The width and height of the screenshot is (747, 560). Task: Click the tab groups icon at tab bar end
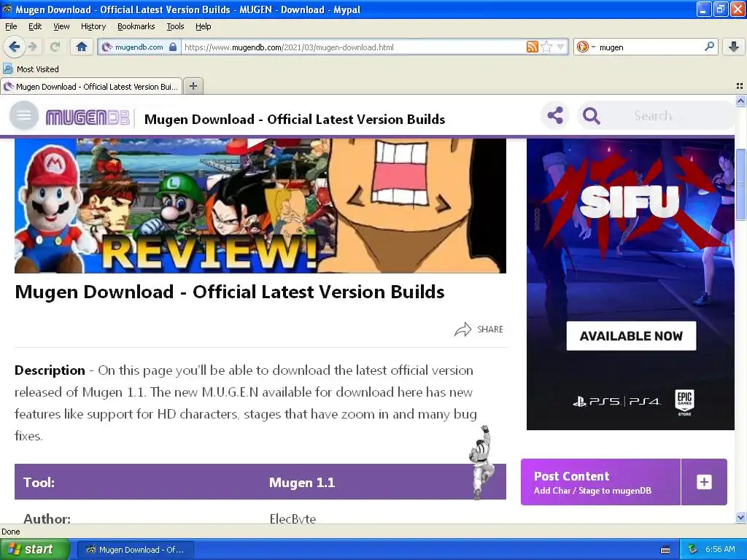point(740,86)
